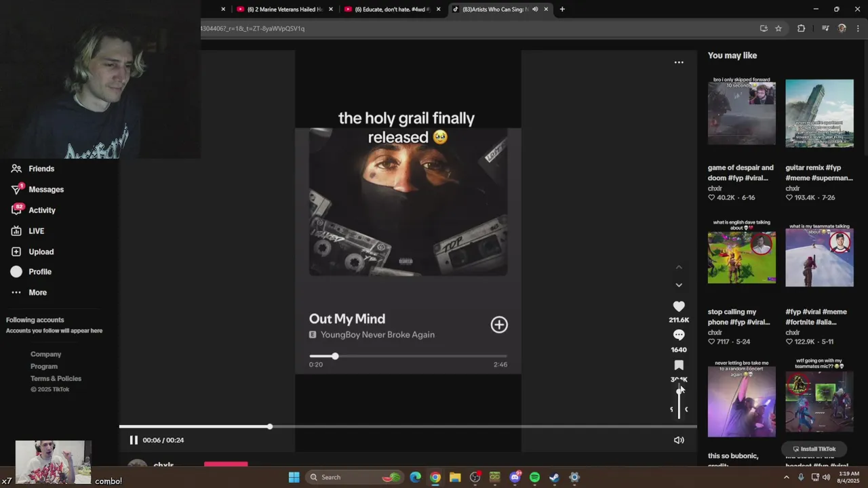Open the system volume icon in tray
Image resolution: width=868 pixels, height=488 pixels.
[x=825, y=477]
